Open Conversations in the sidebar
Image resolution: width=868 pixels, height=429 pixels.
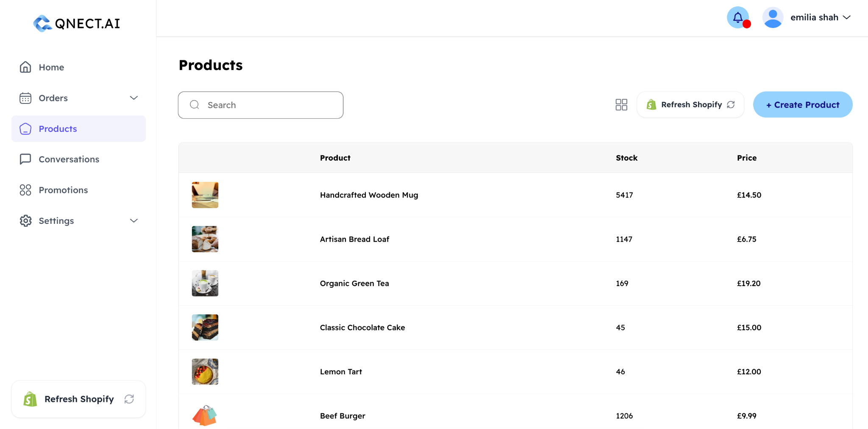[78, 159]
